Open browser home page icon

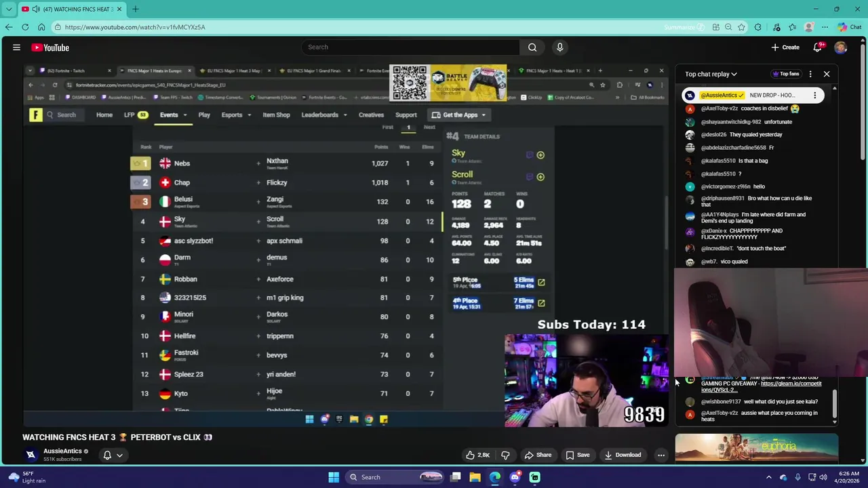41,27
